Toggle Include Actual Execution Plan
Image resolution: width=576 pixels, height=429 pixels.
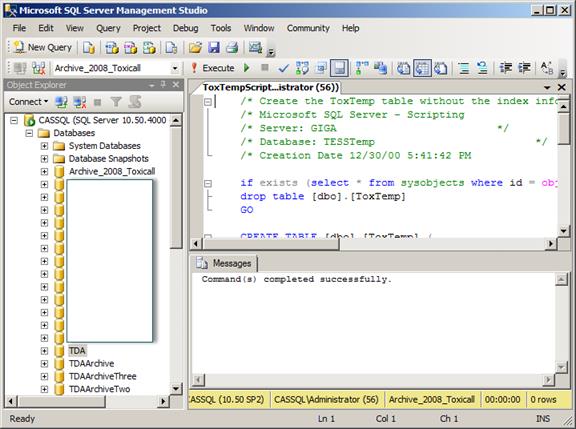pyautogui.click(x=362, y=68)
